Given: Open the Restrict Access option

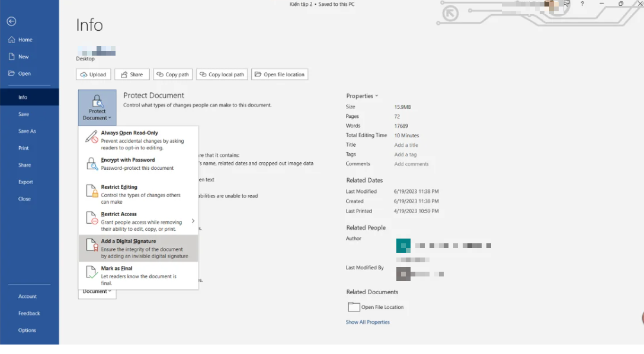Looking at the screenshot, I should [x=139, y=221].
